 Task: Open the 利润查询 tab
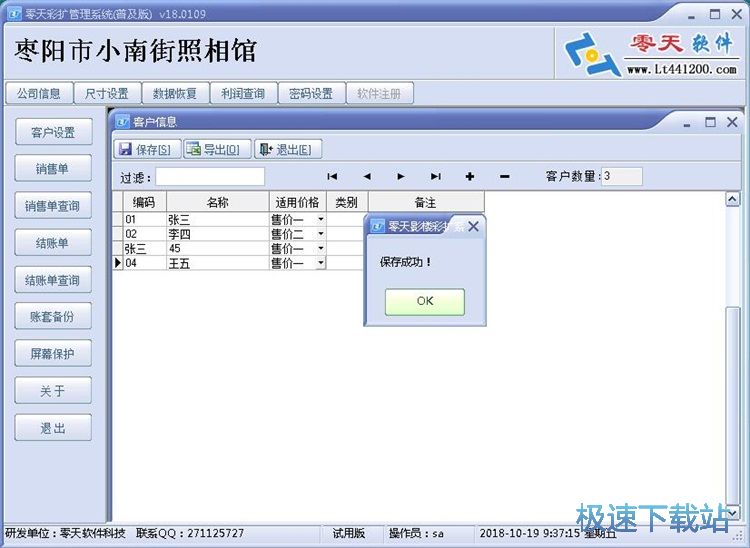pyautogui.click(x=243, y=93)
